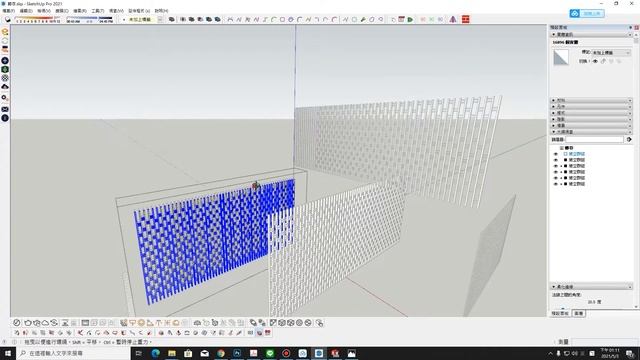Select the Split solid tool

(218, 20)
